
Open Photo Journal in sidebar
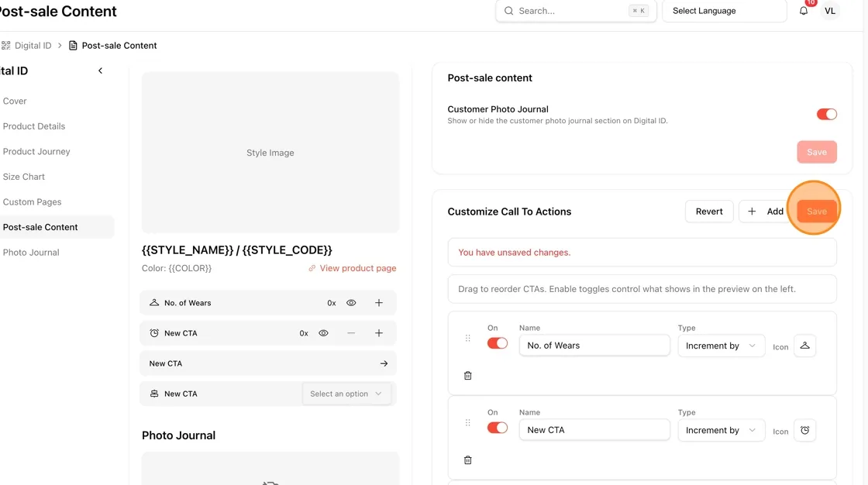pos(31,252)
